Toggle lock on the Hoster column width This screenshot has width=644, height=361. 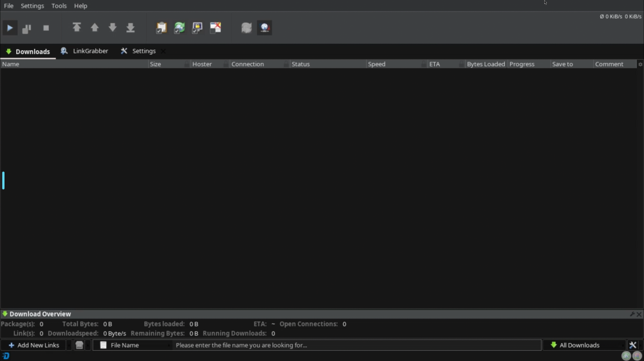226,64
